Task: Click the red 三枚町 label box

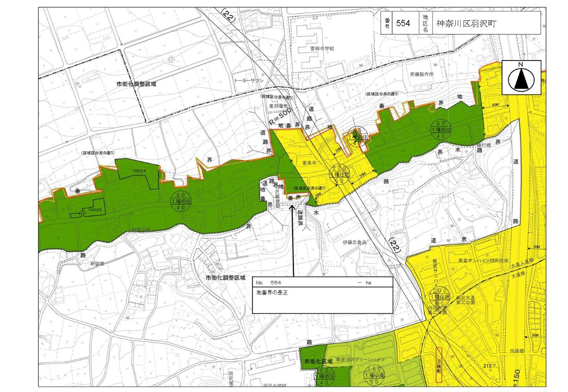Action: pyautogui.click(x=438, y=365)
